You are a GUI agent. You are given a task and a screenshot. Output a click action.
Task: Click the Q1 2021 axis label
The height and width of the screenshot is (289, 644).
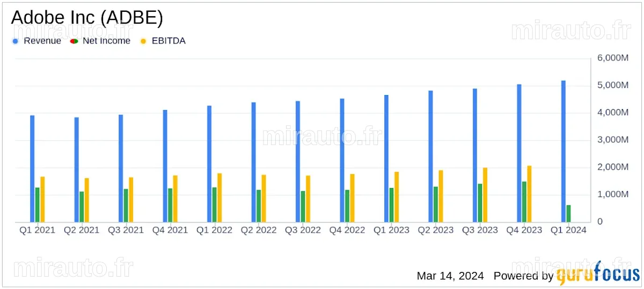coord(37,230)
